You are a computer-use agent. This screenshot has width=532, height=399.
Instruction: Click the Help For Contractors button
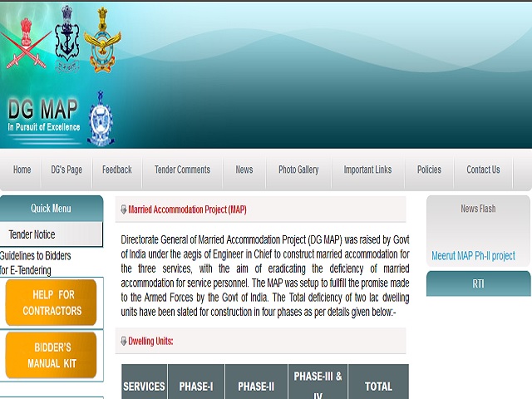tap(52, 303)
